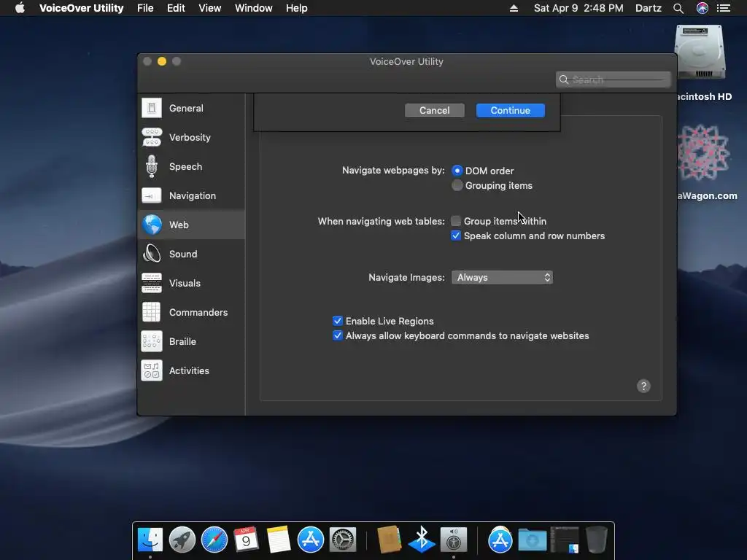Open Safari compass icon in Dock

(x=214, y=540)
